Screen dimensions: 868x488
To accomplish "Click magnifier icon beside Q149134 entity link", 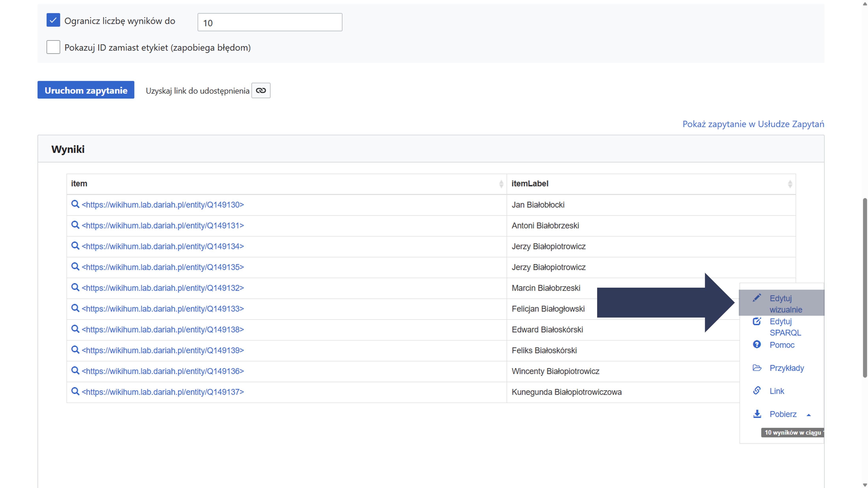I will tap(75, 246).
